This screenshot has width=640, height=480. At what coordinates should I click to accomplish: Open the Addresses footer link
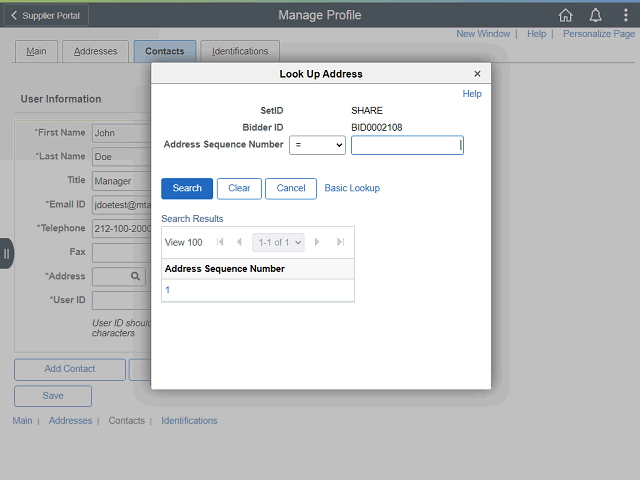(x=70, y=420)
